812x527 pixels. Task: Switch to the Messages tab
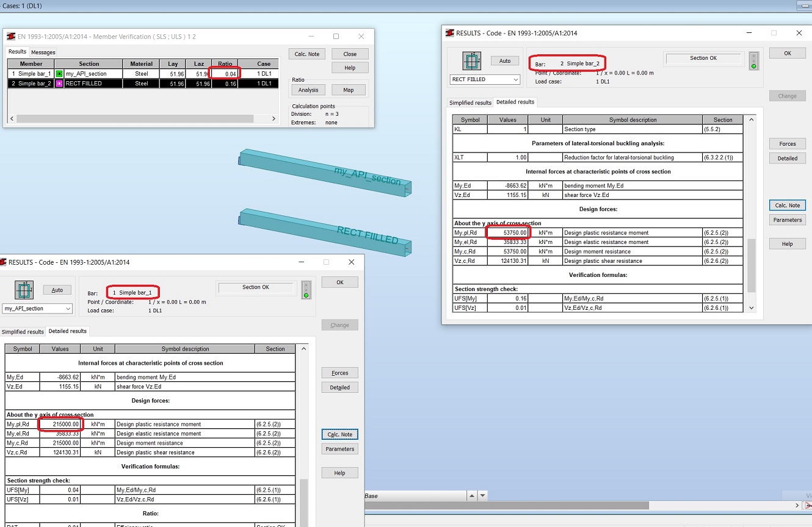(43, 52)
